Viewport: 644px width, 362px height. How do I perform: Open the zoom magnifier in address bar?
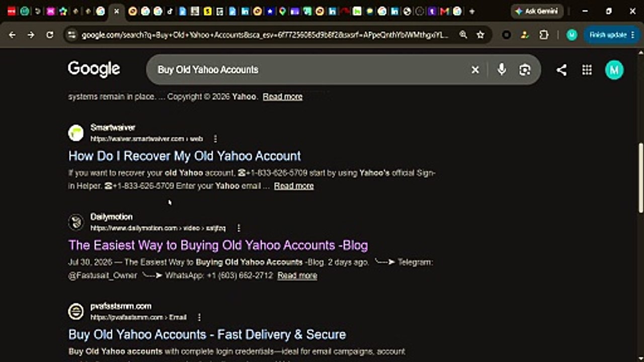[463, 35]
